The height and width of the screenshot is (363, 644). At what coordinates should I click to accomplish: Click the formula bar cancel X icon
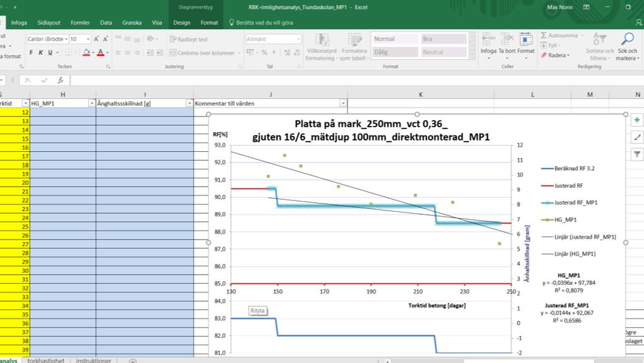pos(28,80)
